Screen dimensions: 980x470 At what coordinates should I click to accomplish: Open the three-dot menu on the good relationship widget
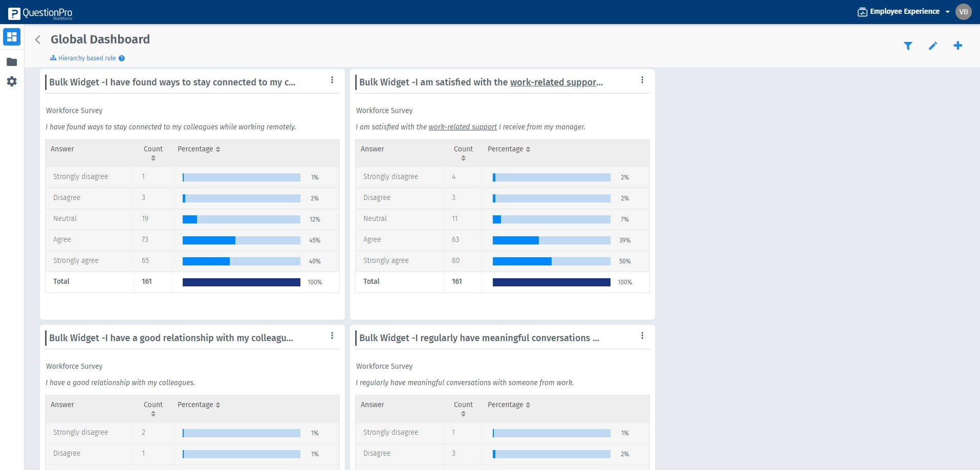click(x=332, y=335)
